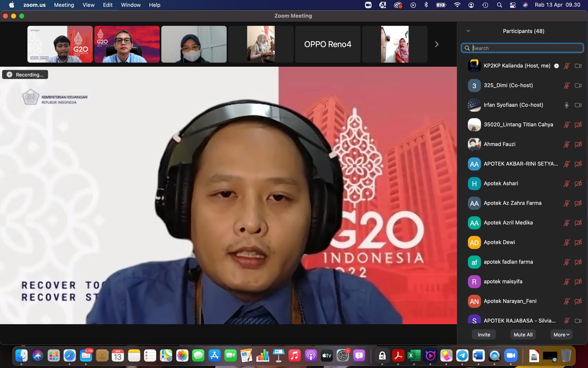Open Zoom app from the Dock
Screen dimensions: 588x368
510,355
